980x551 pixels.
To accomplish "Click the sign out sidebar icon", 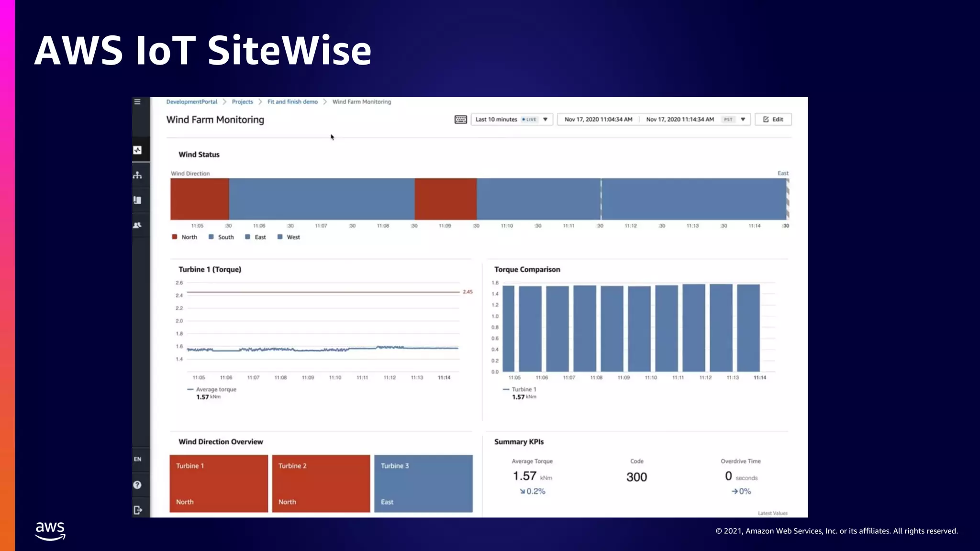I will (138, 510).
